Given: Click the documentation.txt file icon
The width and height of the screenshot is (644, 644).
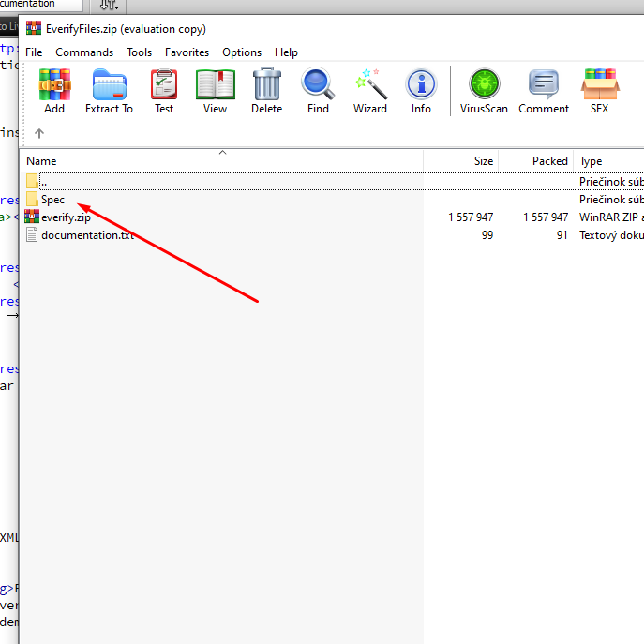Looking at the screenshot, I should coord(32,234).
